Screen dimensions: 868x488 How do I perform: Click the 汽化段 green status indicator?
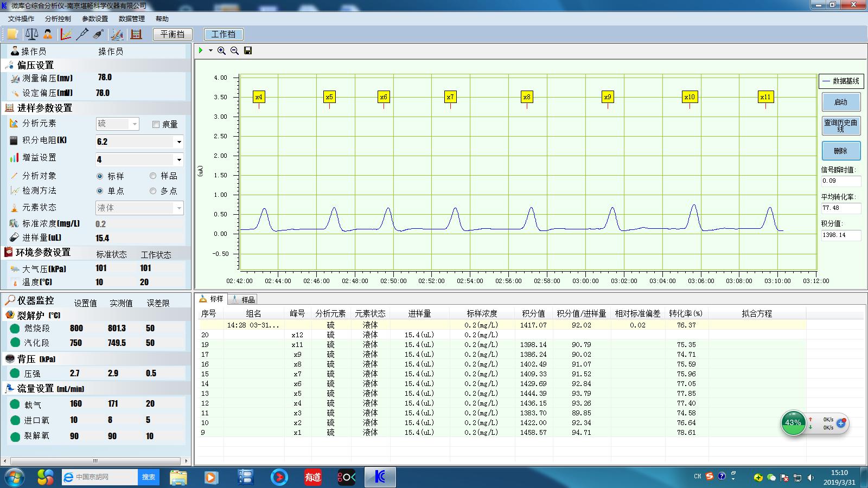click(x=15, y=343)
